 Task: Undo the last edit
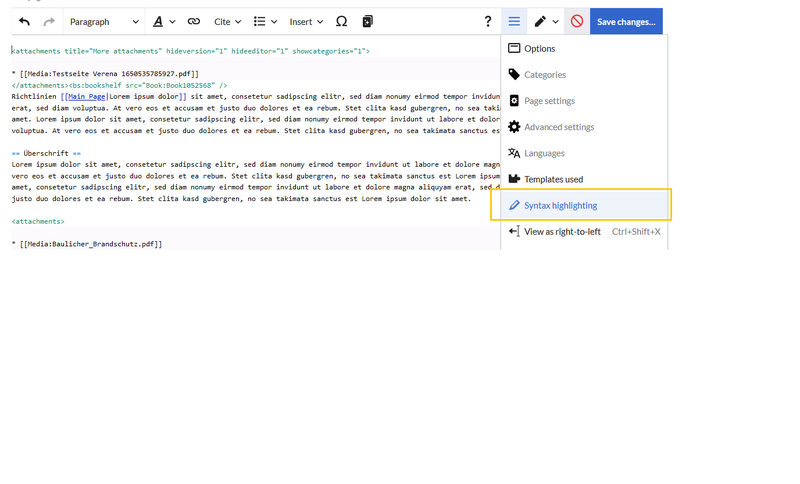coord(24,21)
